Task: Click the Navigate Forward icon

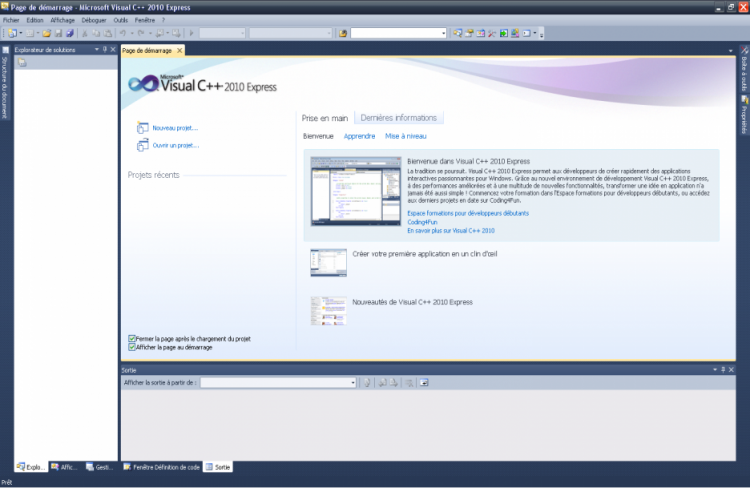Action: (176, 33)
